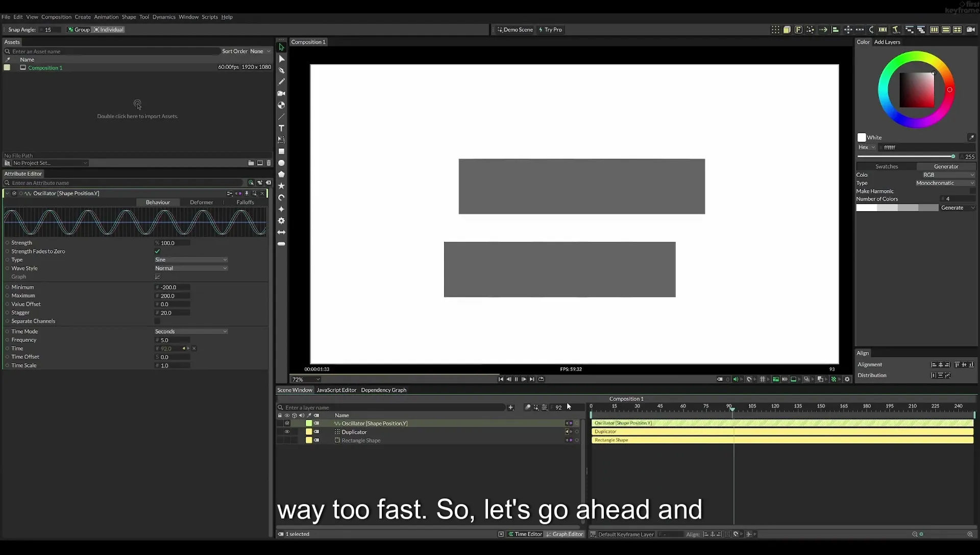The width and height of the screenshot is (980, 555).
Task: Open viewport settings gear icon
Action: [847, 379]
